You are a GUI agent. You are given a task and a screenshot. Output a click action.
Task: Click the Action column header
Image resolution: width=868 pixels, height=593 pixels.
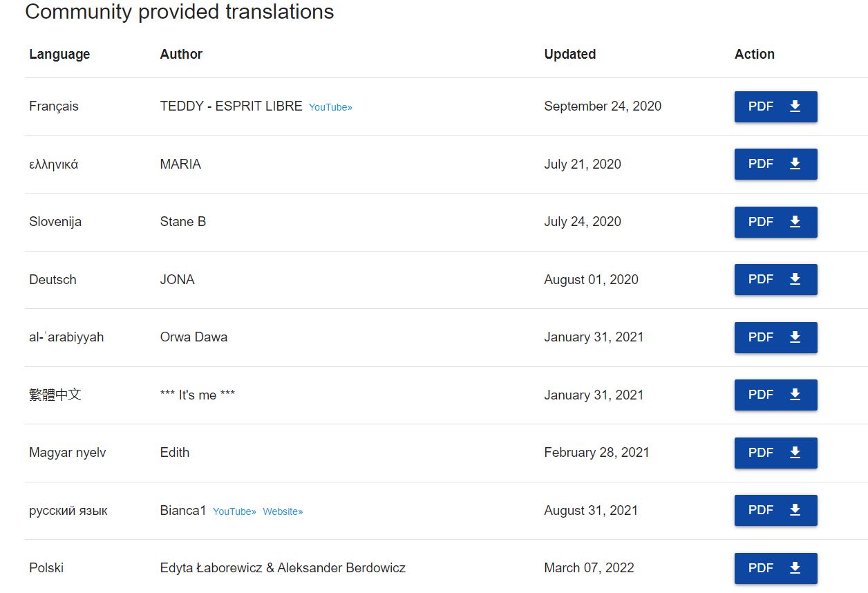[755, 54]
